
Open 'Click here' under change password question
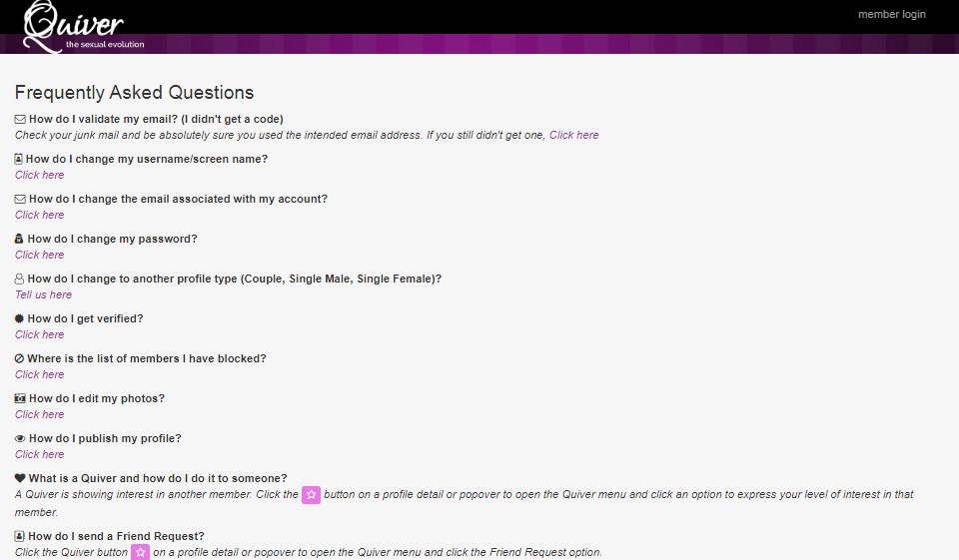point(39,255)
